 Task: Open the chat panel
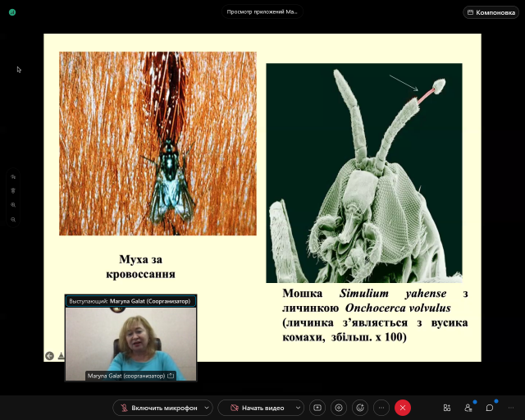pos(490,408)
